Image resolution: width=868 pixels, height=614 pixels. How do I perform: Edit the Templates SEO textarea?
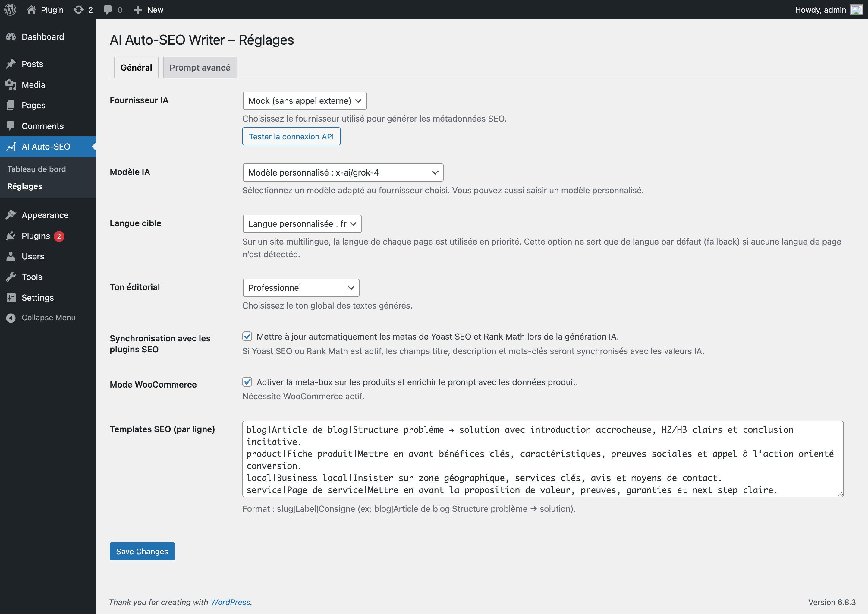(541, 460)
